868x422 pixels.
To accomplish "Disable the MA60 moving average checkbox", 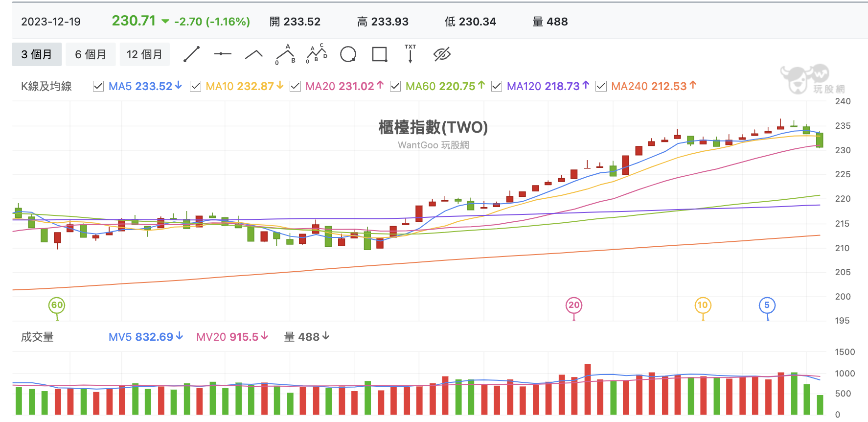I will click(395, 86).
